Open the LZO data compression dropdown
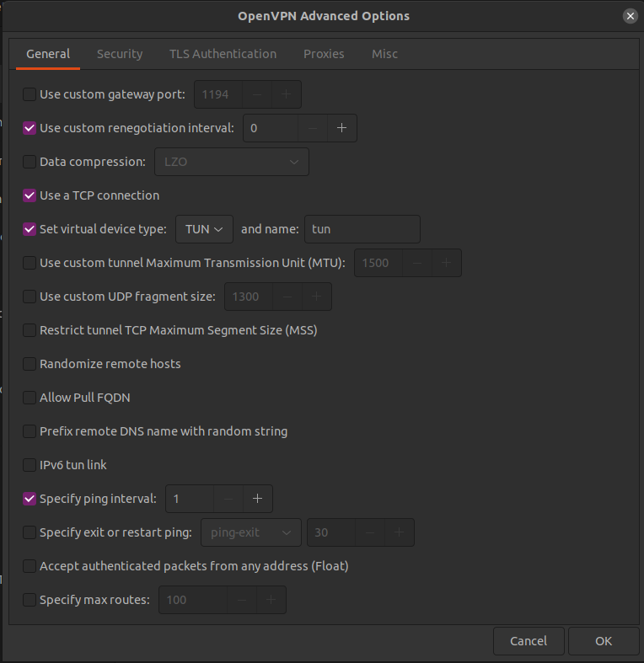 pyautogui.click(x=232, y=162)
